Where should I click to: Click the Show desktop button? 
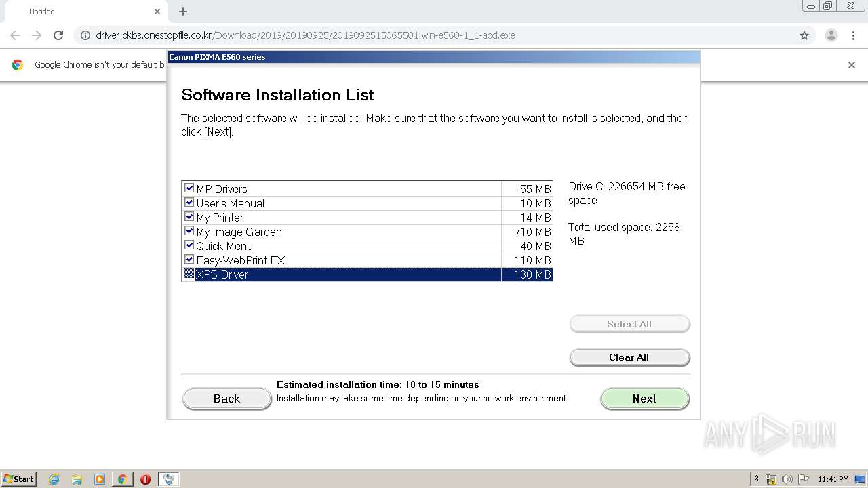(860, 479)
